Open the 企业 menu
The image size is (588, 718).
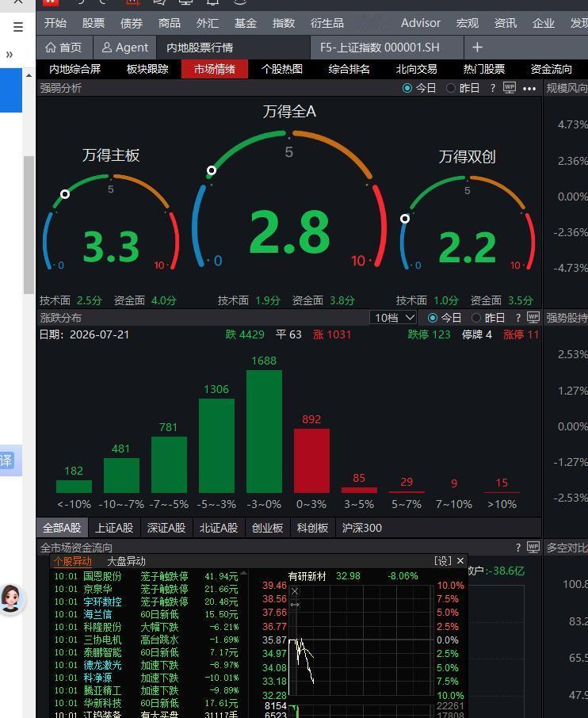tap(544, 23)
